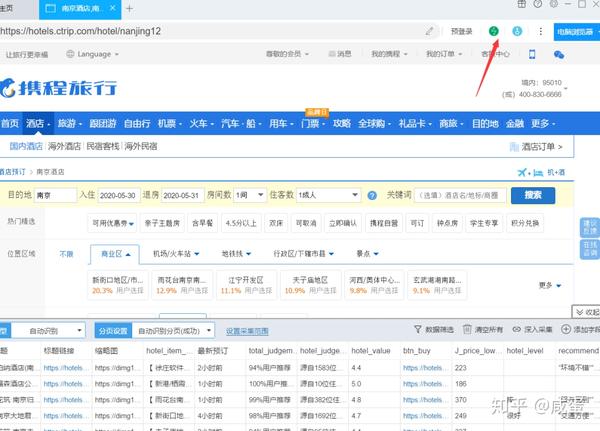Open the 自动识别分页(成功) dropdown
Viewport: 600px width, 431px height.
pyautogui.click(x=173, y=331)
